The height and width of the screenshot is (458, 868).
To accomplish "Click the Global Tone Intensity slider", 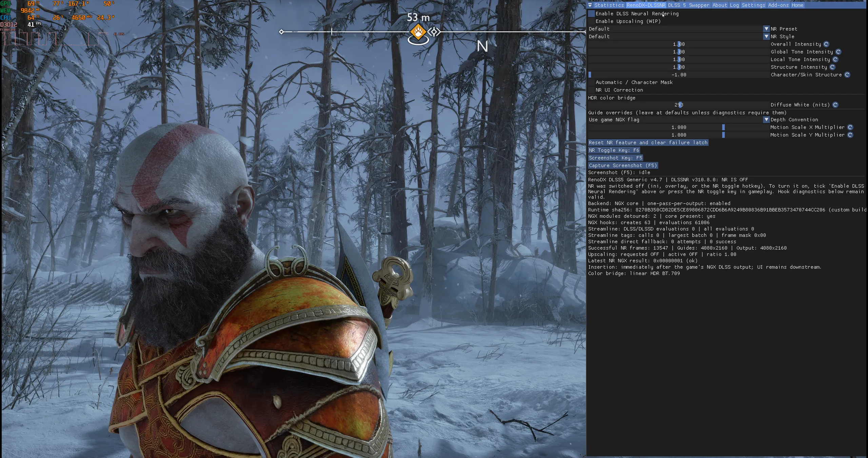I will (x=678, y=52).
